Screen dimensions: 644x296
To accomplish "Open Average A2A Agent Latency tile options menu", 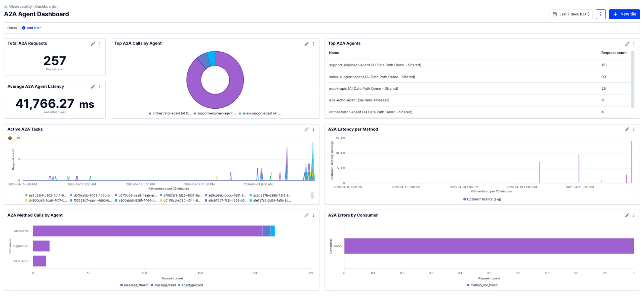I will click(100, 87).
